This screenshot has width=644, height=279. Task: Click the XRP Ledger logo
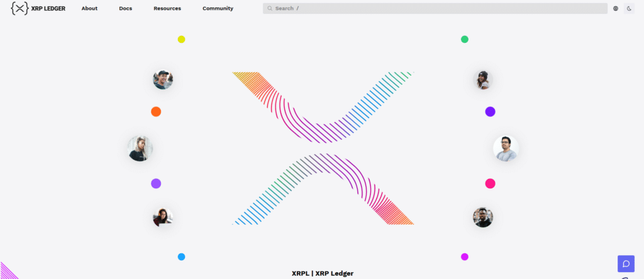click(x=38, y=8)
